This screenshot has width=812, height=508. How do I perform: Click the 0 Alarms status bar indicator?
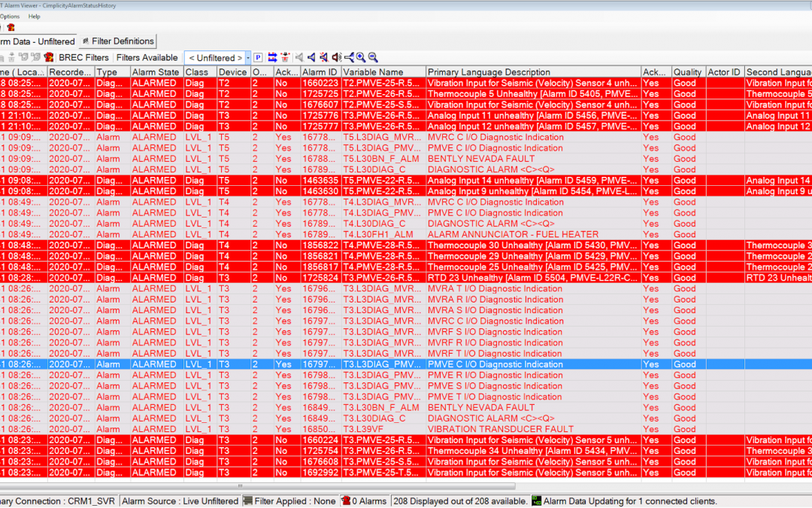coord(364,500)
